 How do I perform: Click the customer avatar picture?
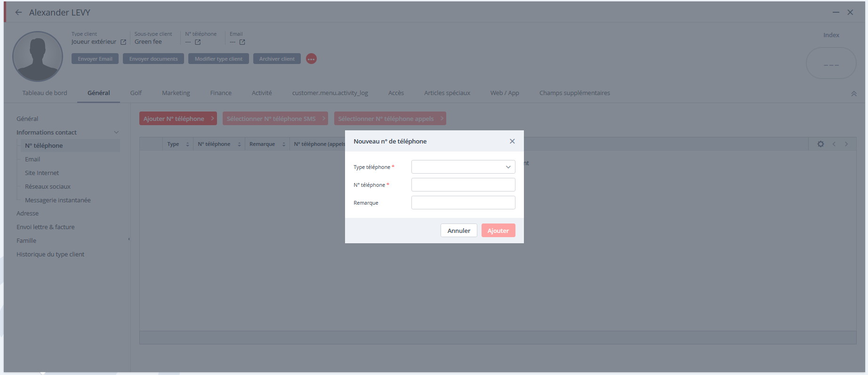point(38,56)
